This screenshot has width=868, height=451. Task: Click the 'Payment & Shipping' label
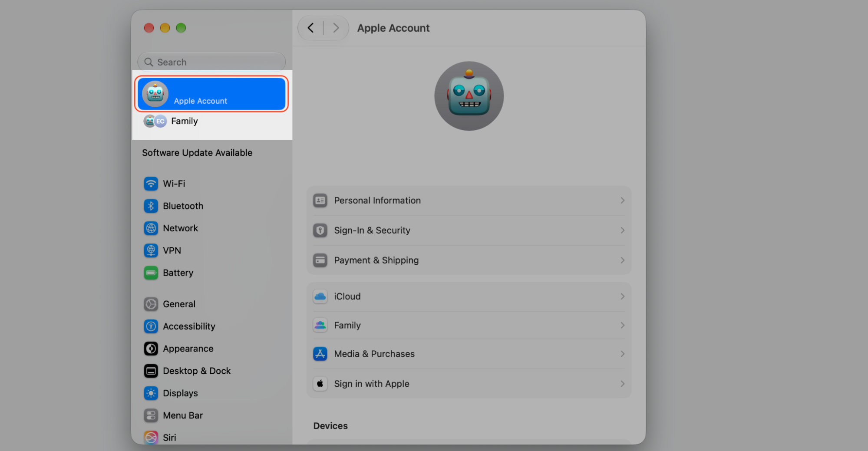point(376,260)
